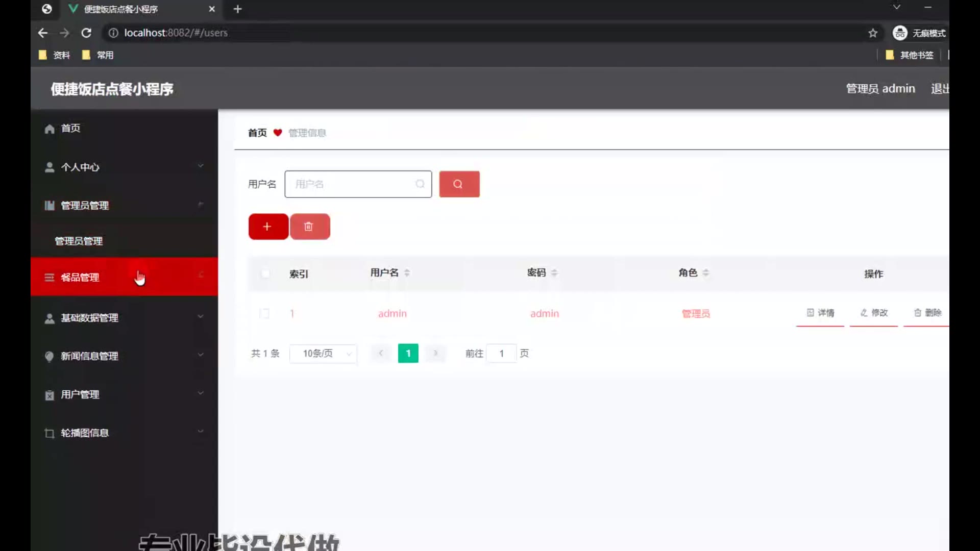Screen dimensions: 980x551
Task: Open the 常用 bookmark folder
Action: click(x=98, y=55)
